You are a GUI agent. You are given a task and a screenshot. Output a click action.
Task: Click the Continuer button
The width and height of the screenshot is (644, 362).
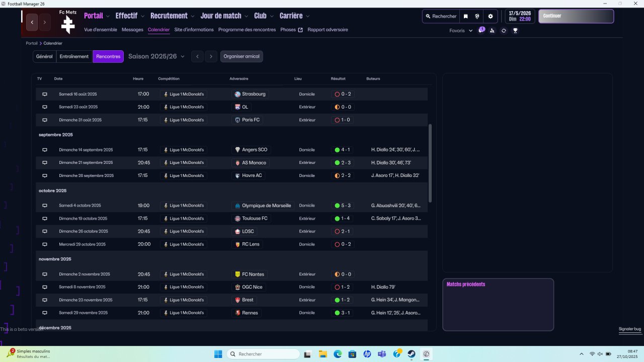click(576, 16)
